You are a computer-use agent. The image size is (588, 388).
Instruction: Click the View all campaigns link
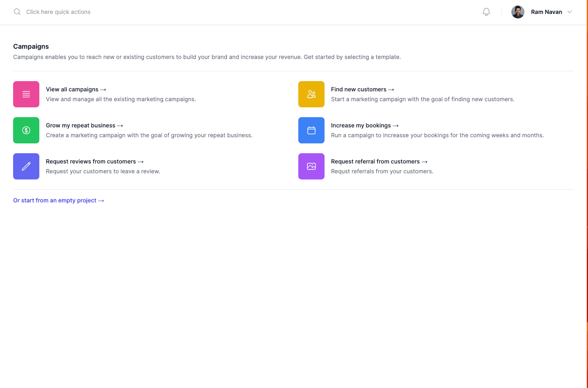point(72,89)
